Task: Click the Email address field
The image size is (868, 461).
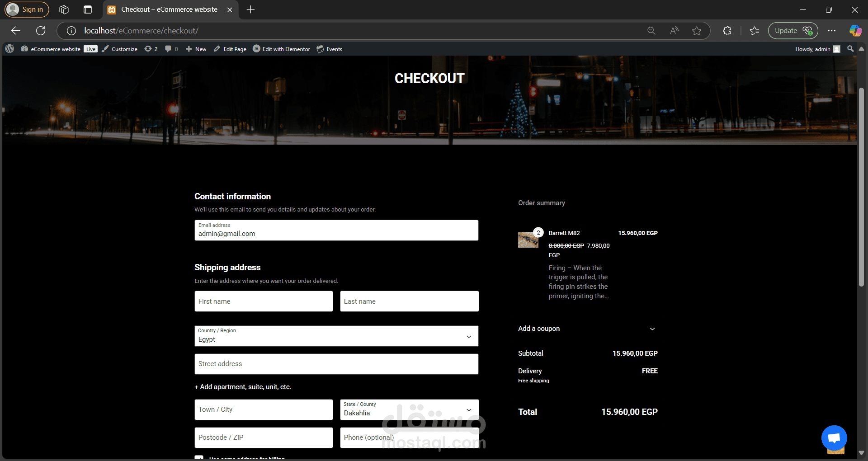Action: (336, 230)
